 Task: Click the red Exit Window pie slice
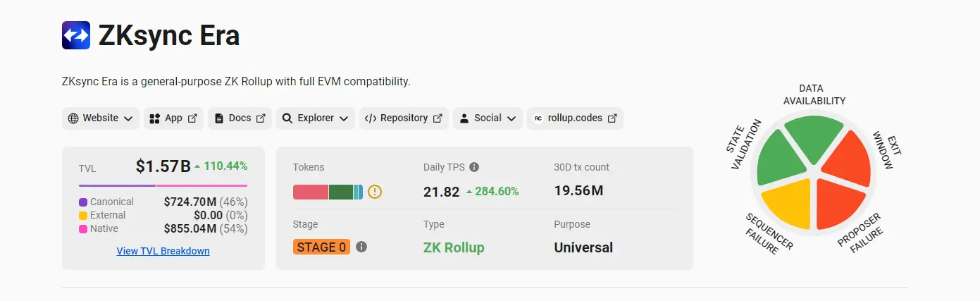point(848,161)
